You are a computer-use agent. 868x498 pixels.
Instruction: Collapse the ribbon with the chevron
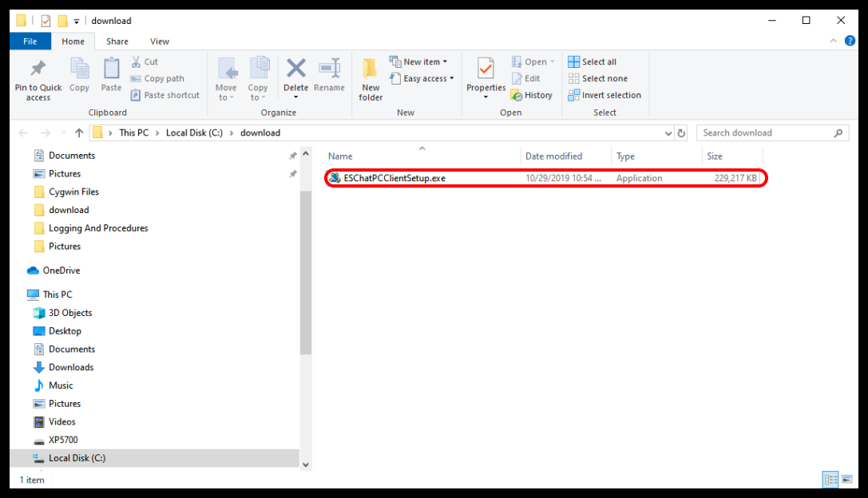833,41
